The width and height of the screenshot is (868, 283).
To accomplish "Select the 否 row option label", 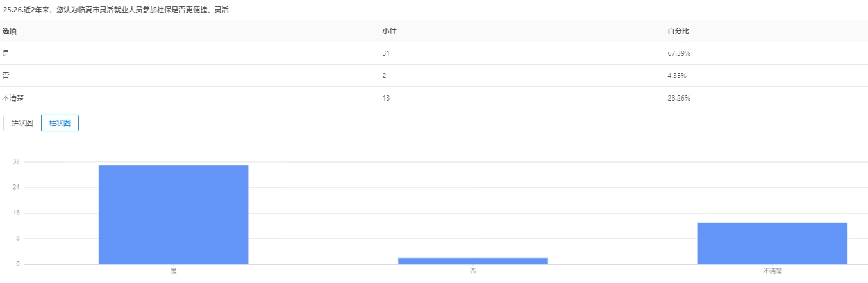I will click(x=6, y=76).
